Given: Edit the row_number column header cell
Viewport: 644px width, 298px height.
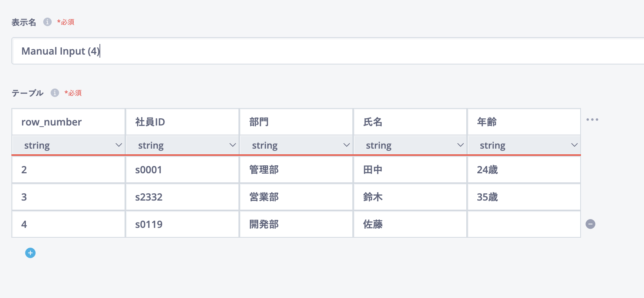Looking at the screenshot, I should pyautogui.click(x=69, y=122).
